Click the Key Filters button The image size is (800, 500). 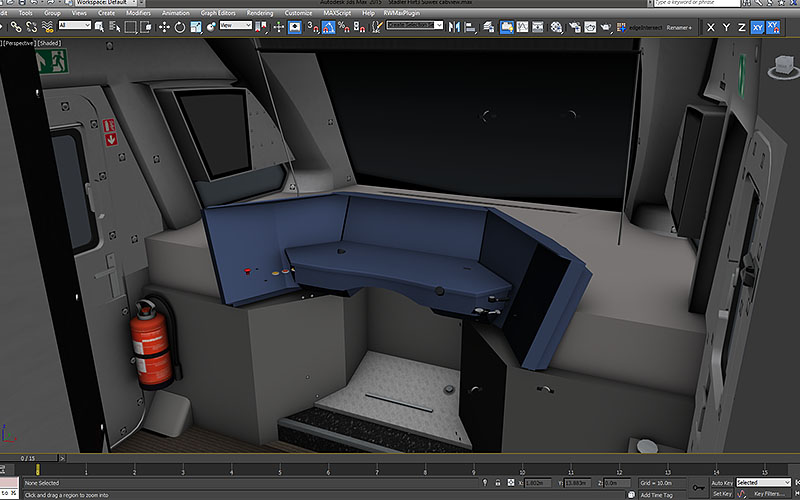tap(771, 493)
